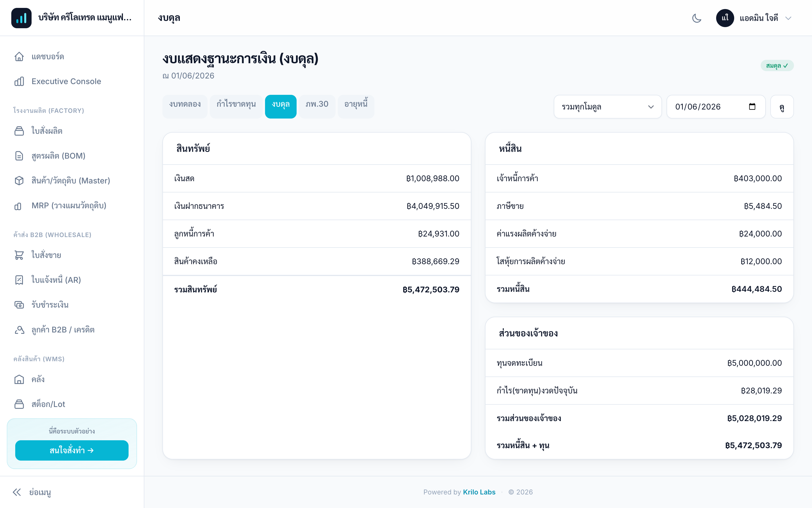812x508 pixels.
Task: Follow the Krilo Labs link
Action: [479, 492]
